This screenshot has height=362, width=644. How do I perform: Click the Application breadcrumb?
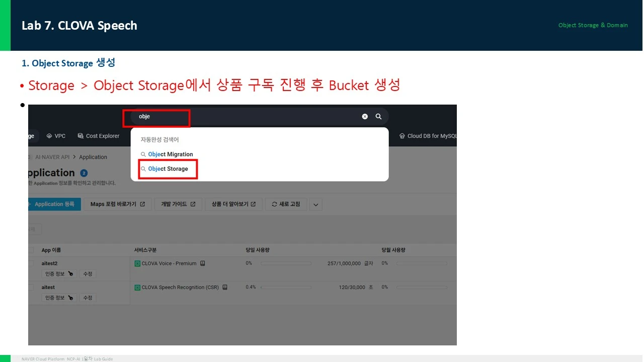pos(93,157)
